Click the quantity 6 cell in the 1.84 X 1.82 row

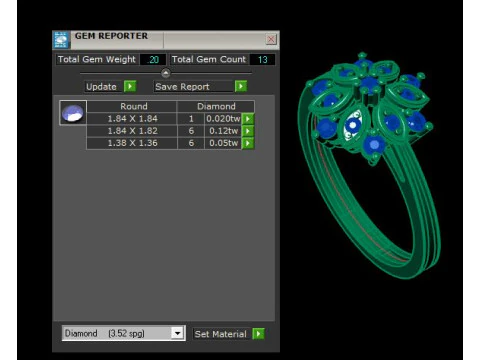191,131
